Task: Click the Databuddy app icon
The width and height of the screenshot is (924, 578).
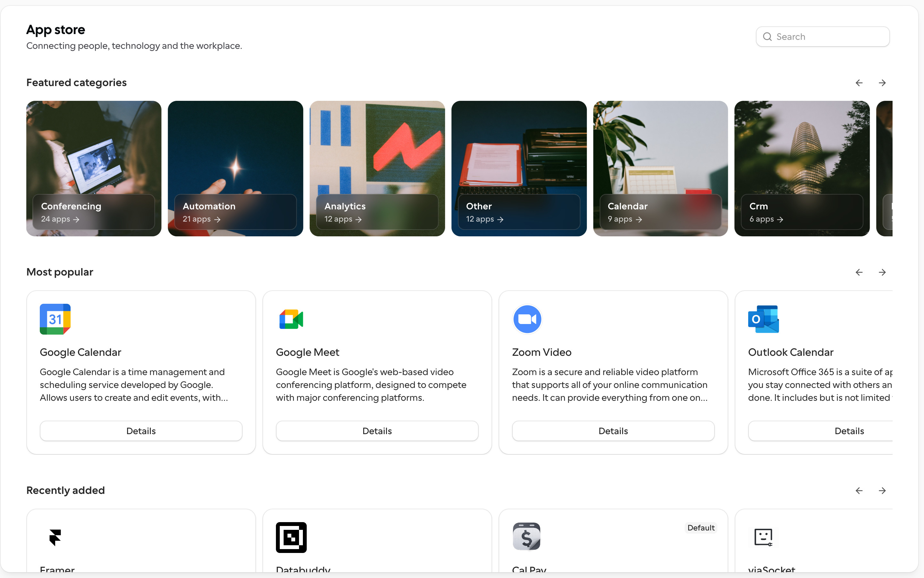Action: (291, 538)
